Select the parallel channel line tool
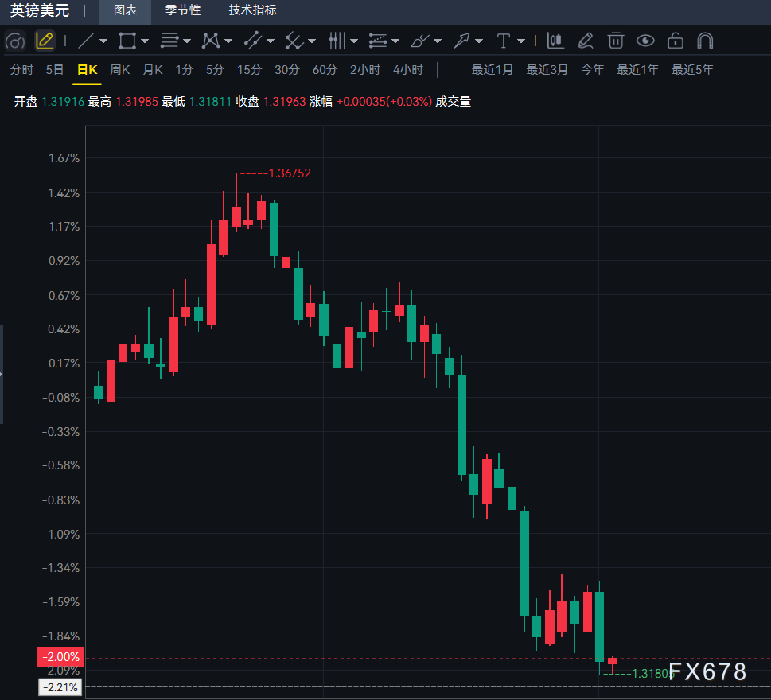The height and width of the screenshot is (700, 771). 253,41
